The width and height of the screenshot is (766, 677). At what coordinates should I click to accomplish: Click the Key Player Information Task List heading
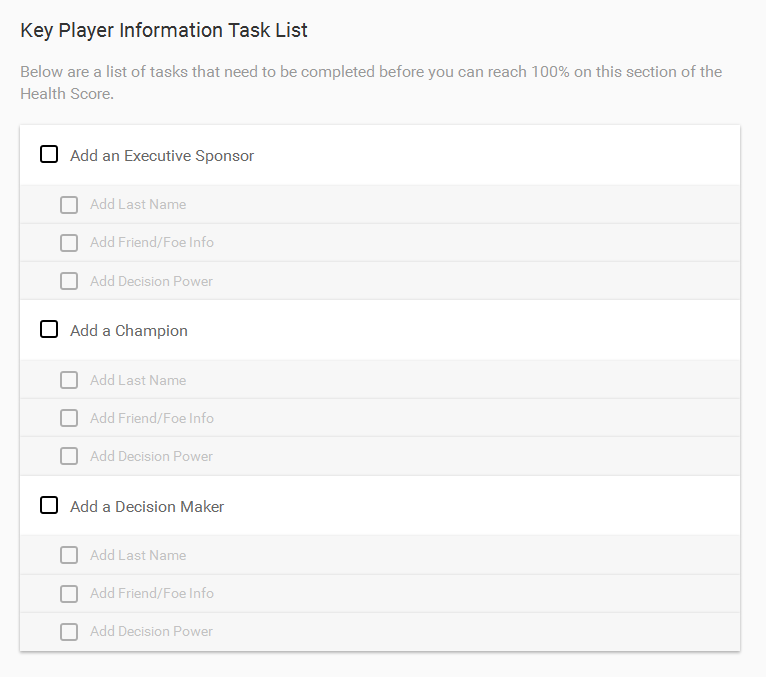click(164, 30)
